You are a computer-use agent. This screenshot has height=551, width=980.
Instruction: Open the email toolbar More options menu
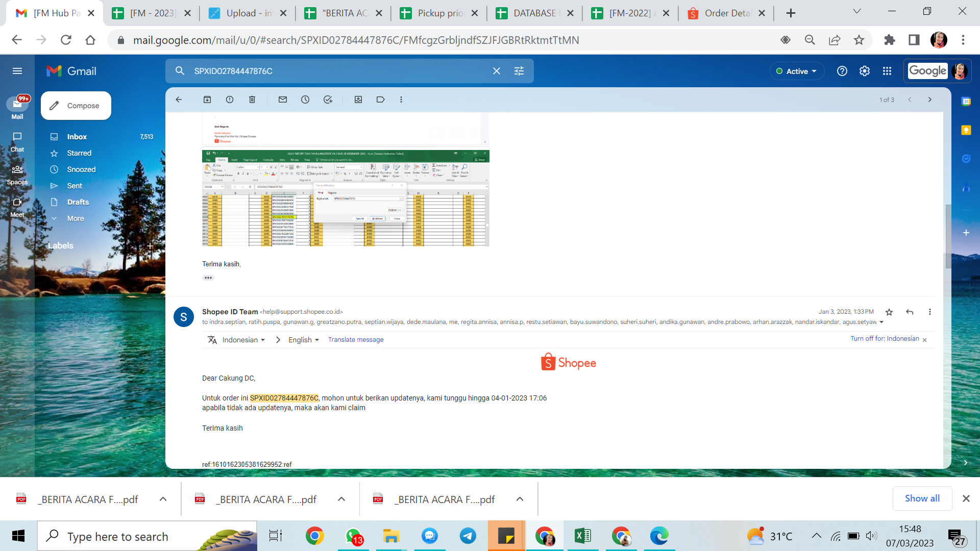coord(401,99)
